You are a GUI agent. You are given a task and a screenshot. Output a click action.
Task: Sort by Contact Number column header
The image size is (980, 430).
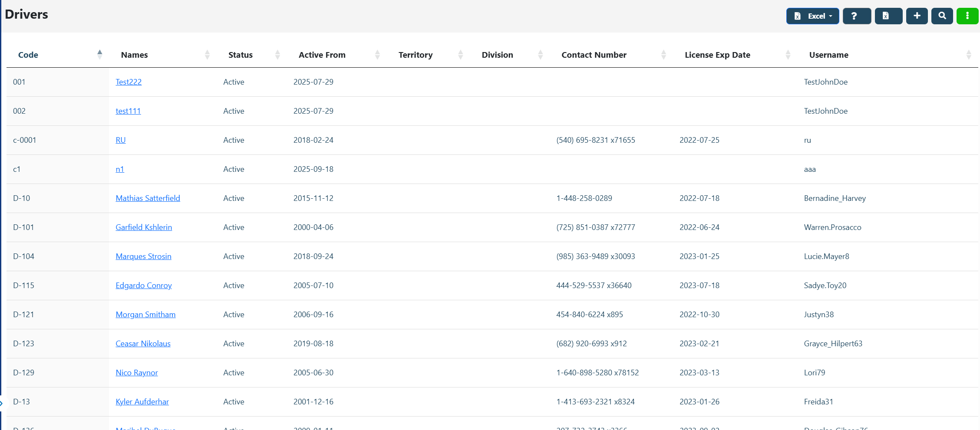[x=594, y=55]
